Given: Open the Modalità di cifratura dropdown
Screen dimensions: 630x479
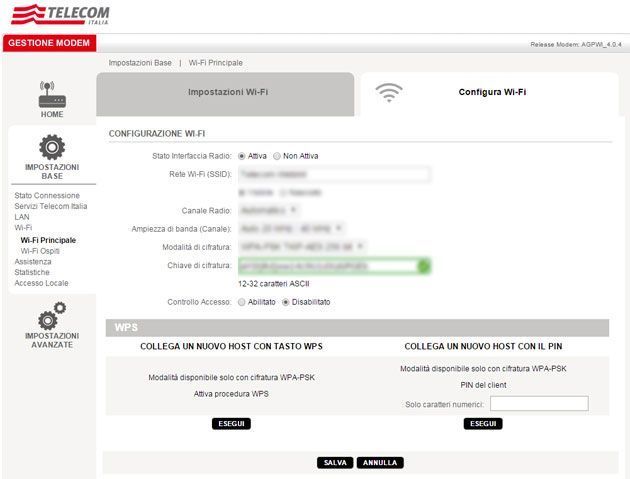Looking at the screenshot, I should pyautogui.click(x=300, y=247).
